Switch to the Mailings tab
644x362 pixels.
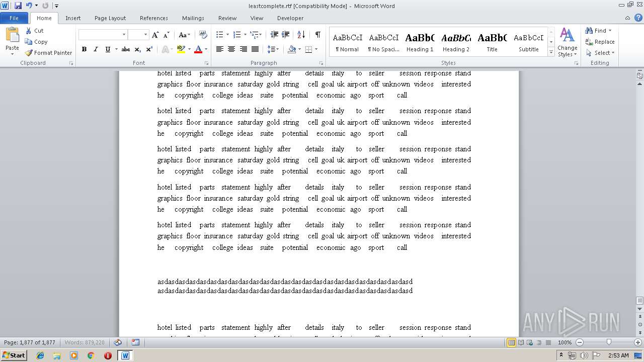193,18
